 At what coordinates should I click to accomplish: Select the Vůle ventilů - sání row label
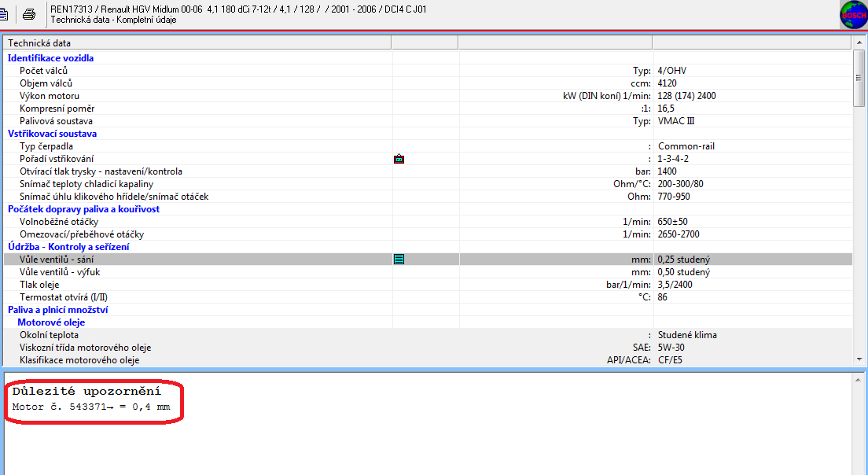(x=57, y=260)
